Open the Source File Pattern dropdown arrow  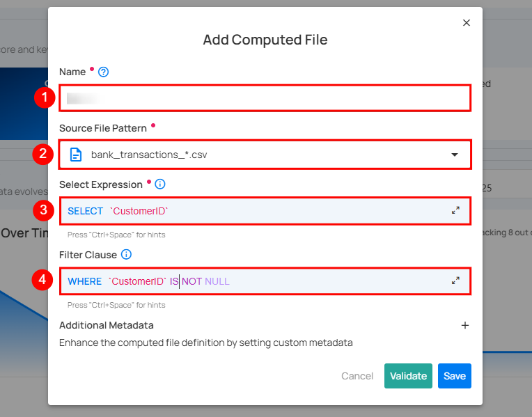coord(455,155)
